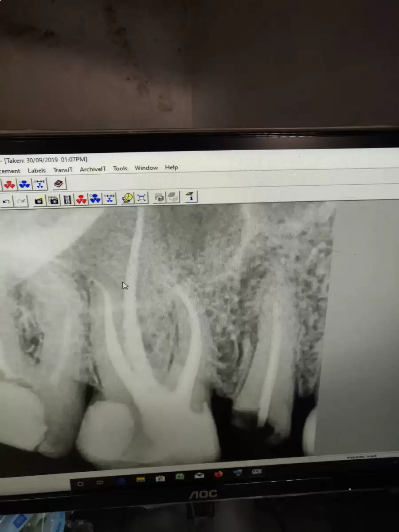Click the information 'i' icon

click(x=191, y=196)
